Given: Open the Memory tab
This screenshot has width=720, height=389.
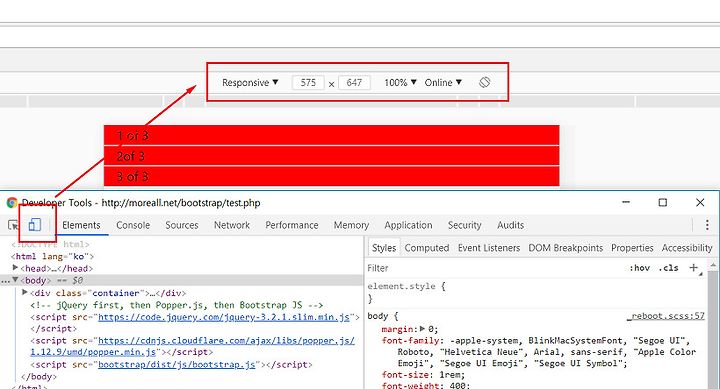Looking at the screenshot, I should point(351,225).
